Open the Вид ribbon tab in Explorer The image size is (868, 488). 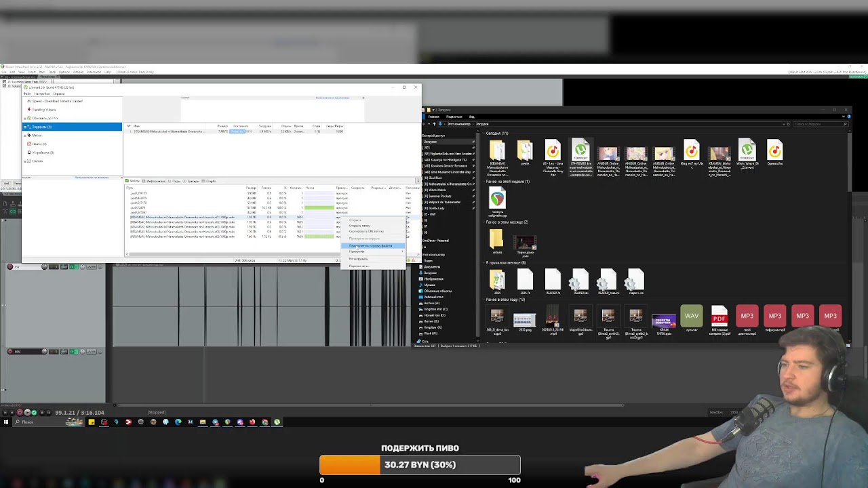click(471, 117)
